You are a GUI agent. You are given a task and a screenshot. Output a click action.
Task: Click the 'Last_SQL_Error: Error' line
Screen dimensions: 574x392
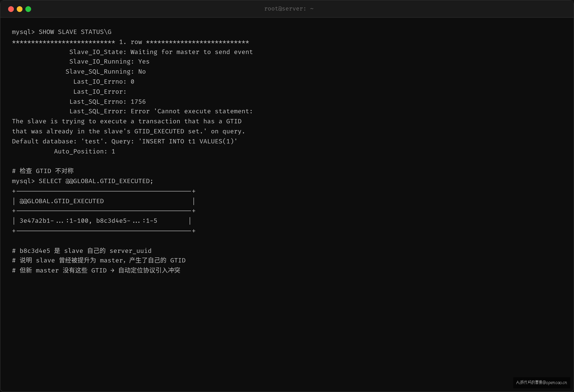point(161,111)
